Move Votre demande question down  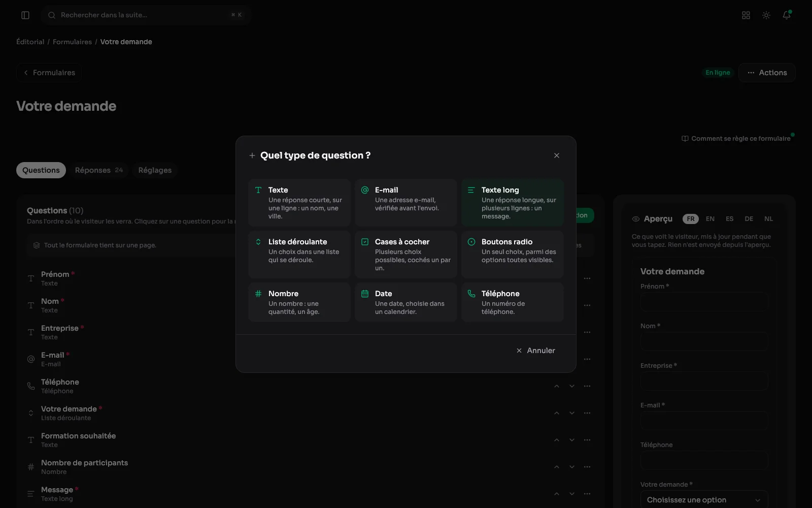click(572, 413)
